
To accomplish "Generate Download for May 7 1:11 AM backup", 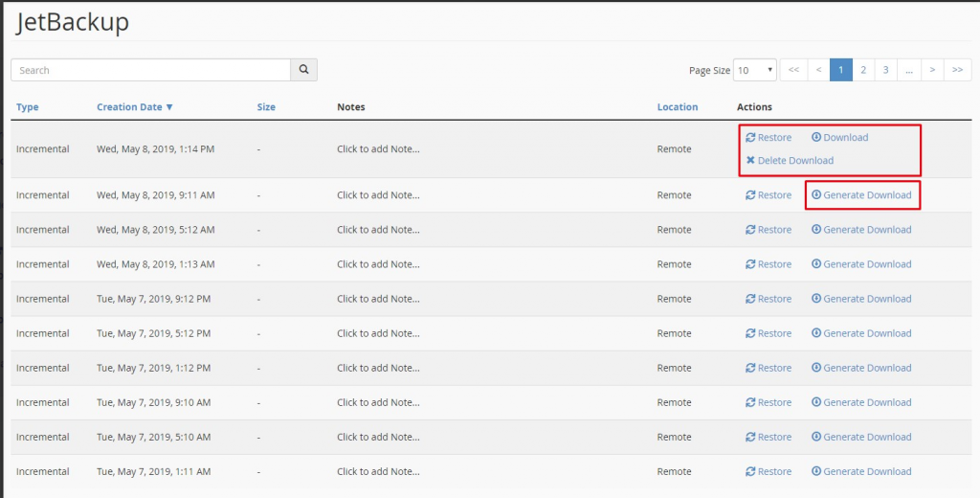I will tap(861, 472).
